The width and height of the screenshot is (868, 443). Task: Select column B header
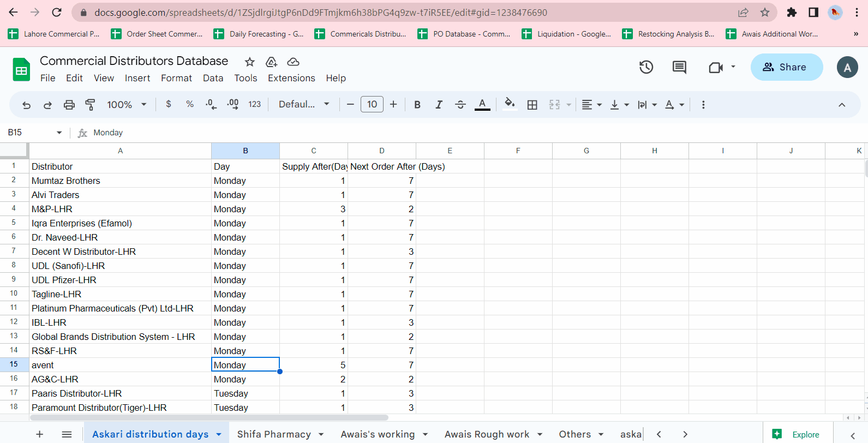click(x=246, y=151)
